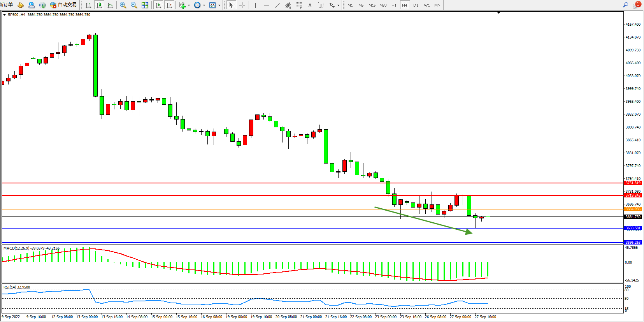
Task: Select the M15 timeframe
Action: (x=372, y=5)
